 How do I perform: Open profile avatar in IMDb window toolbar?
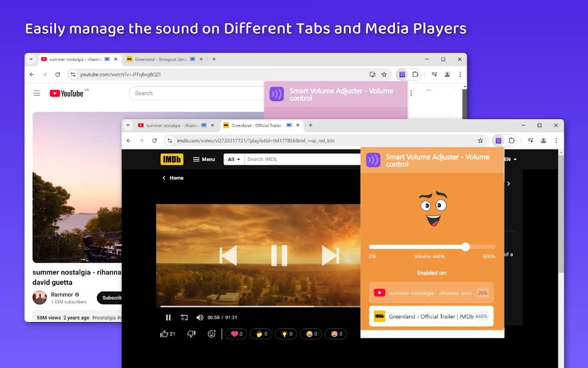point(543,141)
